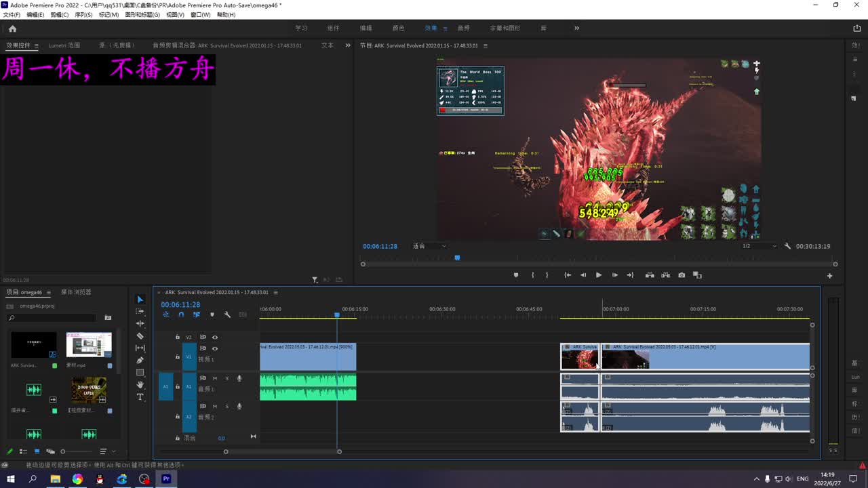This screenshot has width=868, height=488.
Task: Toggle insert sequences as nests option
Action: click(x=165, y=314)
